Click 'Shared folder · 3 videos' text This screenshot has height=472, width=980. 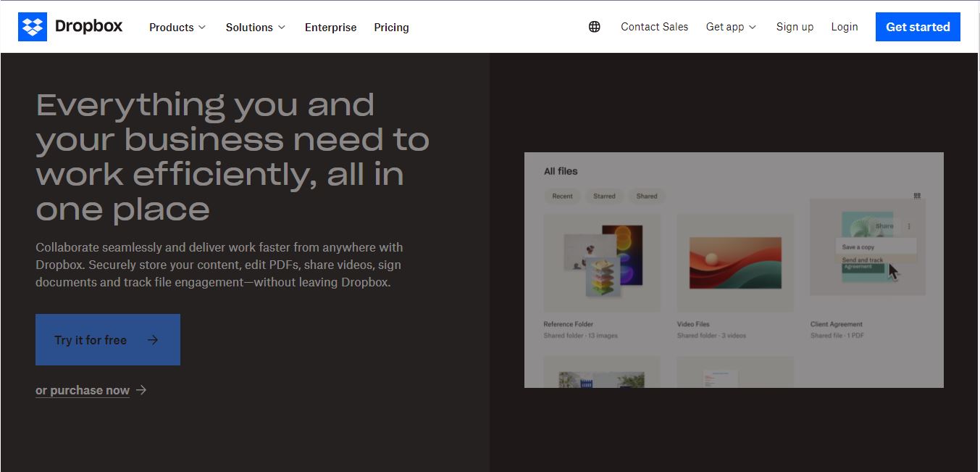(711, 336)
